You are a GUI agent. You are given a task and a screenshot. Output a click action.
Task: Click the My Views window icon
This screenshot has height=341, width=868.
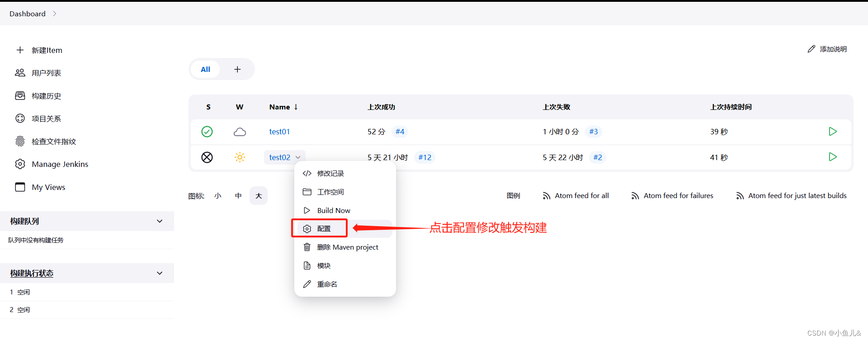[x=20, y=187]
